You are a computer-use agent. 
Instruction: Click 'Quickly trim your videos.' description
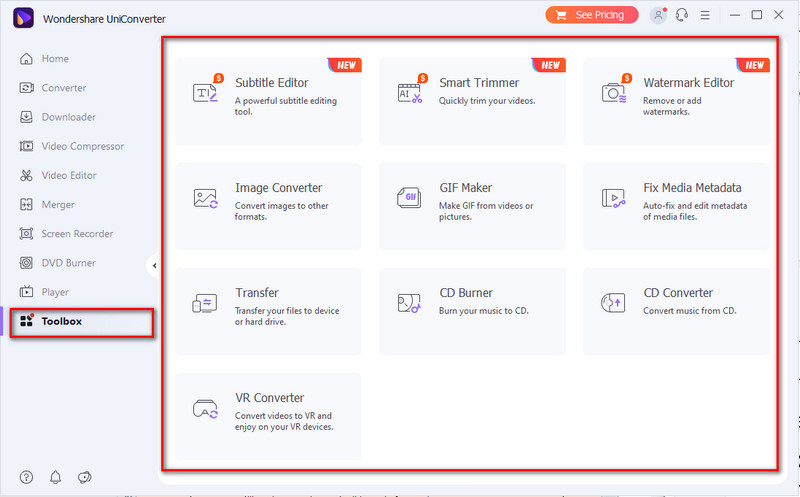[x=487, y=101]
